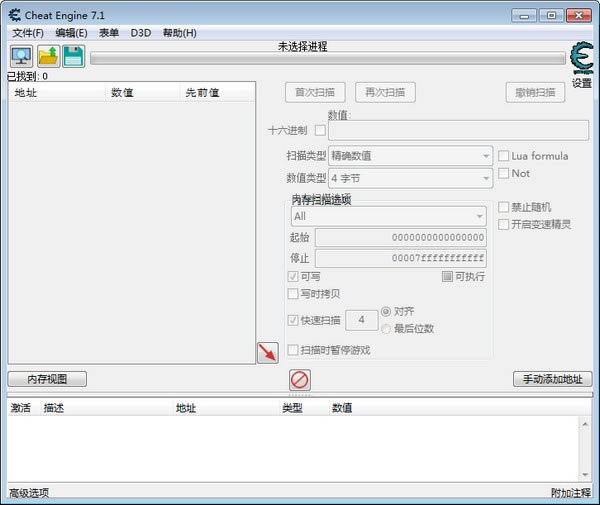Open cheat table folder icon
600x505 pixels.
pyautogui.click(x=48, y=56)
